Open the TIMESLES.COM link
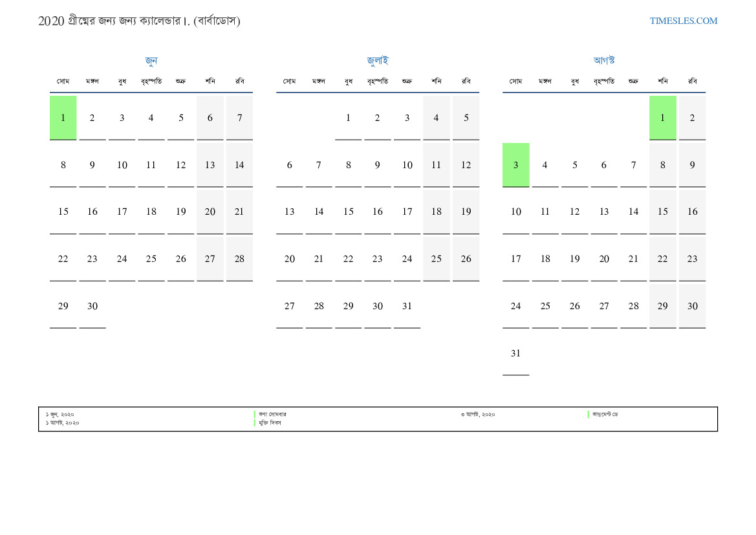 pyautogui.click(x=683, y=21)
